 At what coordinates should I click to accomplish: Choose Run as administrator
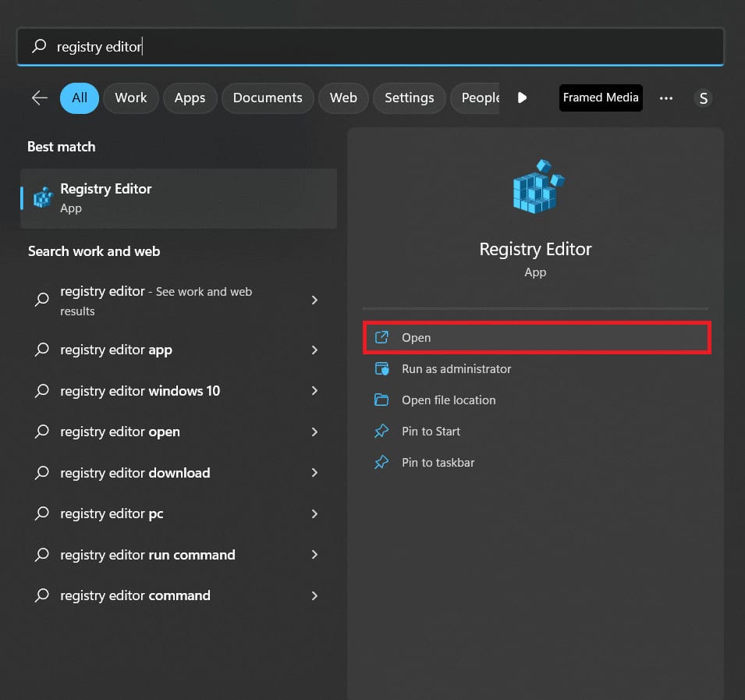pos(537,369)
